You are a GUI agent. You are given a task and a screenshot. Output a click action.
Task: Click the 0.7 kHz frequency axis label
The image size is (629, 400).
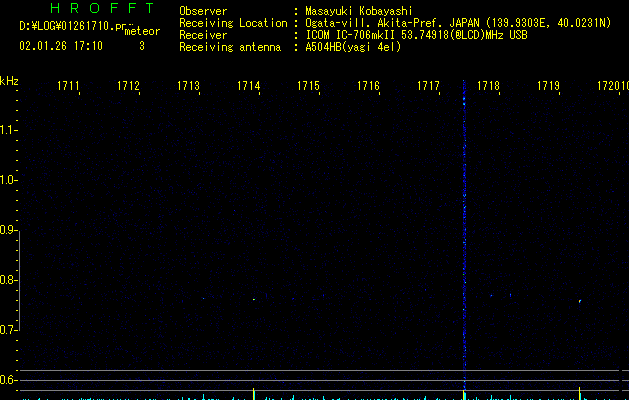click(x=8, y=330)
